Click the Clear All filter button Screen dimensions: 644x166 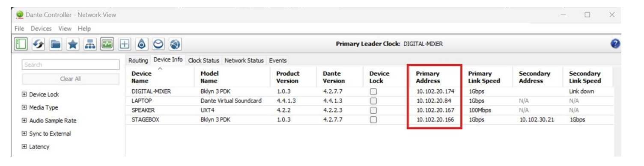tap(71, 79)
